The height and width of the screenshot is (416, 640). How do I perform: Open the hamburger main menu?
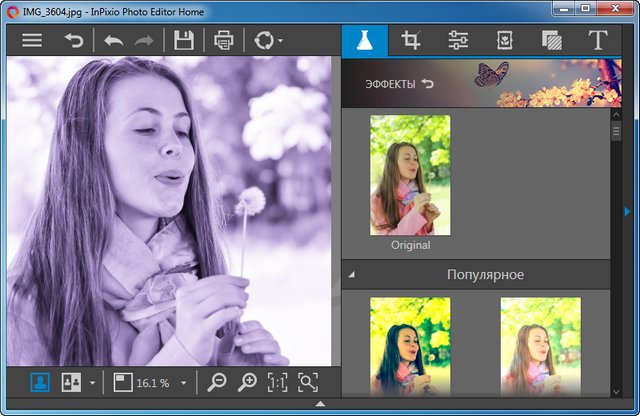click(32, 40)
